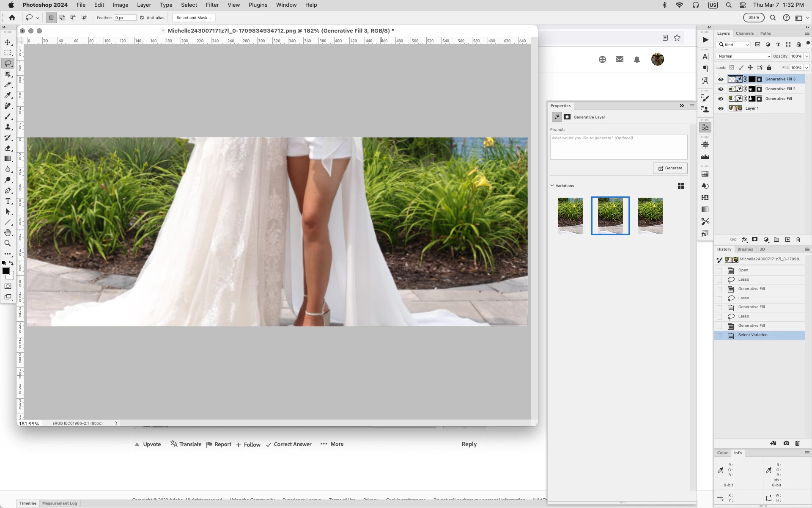Collapse the Variations section
This screenshot has height=508, width=812.
(x=552, y=186)
